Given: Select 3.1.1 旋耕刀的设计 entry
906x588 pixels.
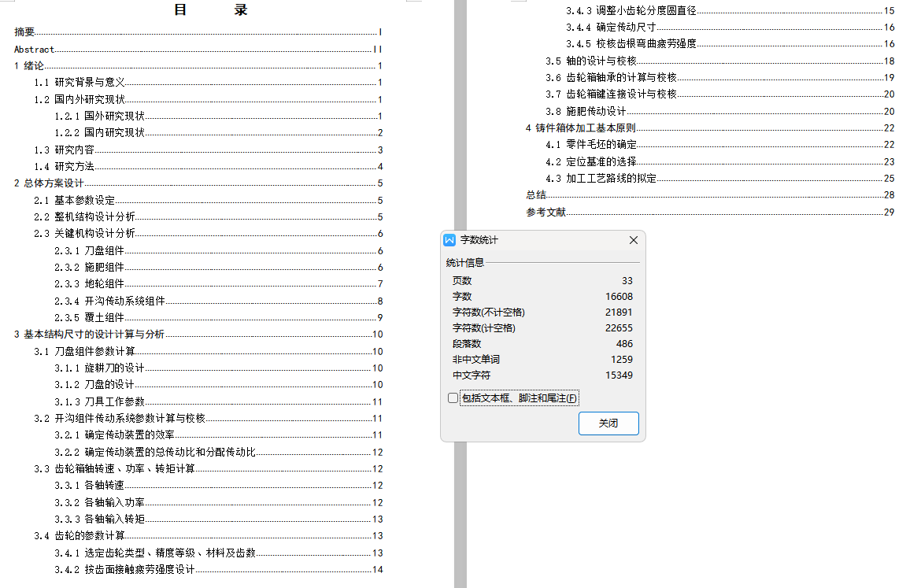Looking at the screenshot, I should click(x=218, y=368).
